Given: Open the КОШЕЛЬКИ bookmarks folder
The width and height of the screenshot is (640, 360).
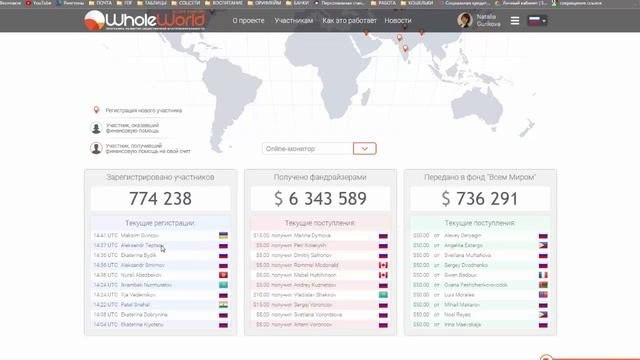Looking at the screenshot, I should tap(417, 3).
